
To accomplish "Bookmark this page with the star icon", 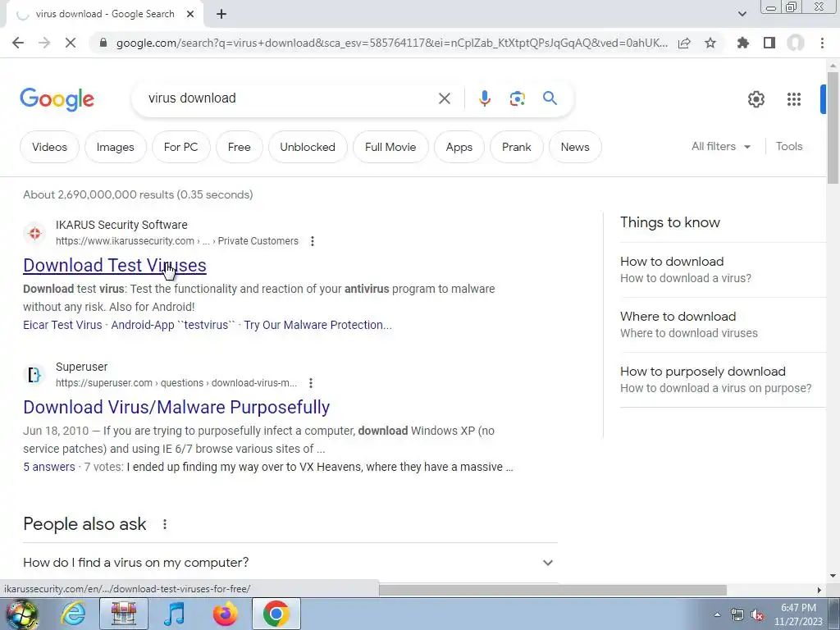I will tap(710, 43).
